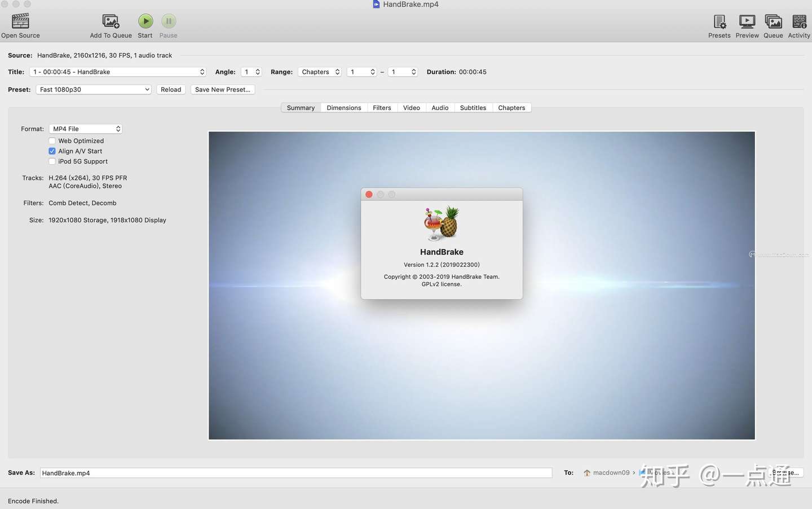The height and width of the screenshot is (509, 812).
Task: Click the Tracks text H.264 (x264), 30 FPS PFR
Action: coord(88,178)
